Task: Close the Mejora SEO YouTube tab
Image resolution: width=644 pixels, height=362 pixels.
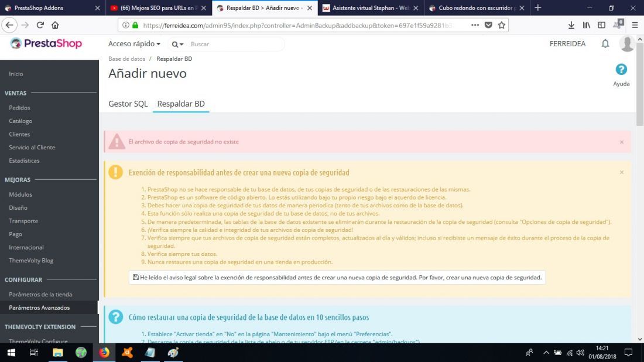Action: point(203,8)
